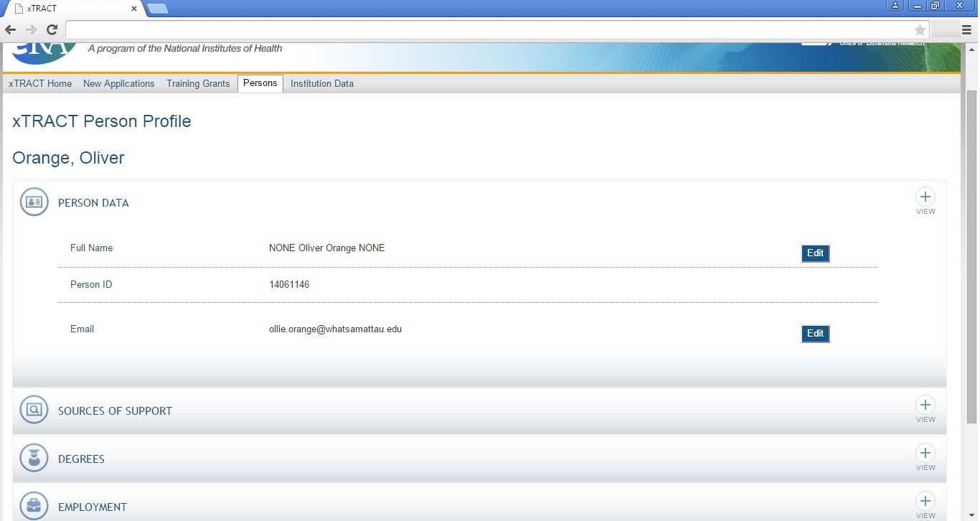Viewport: 980px width, 521px height.
Task: Click the vertical page scrollbar thumb
Action: (971, 257)
